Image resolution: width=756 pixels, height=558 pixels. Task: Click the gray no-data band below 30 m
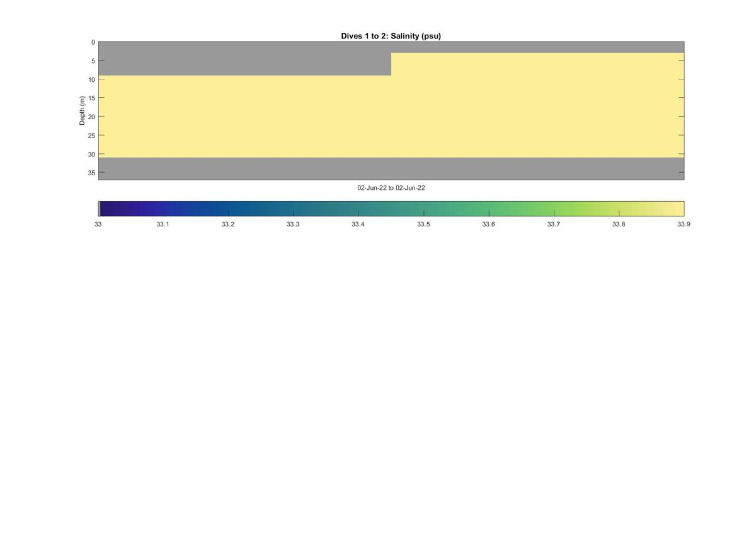coord(391,168)
